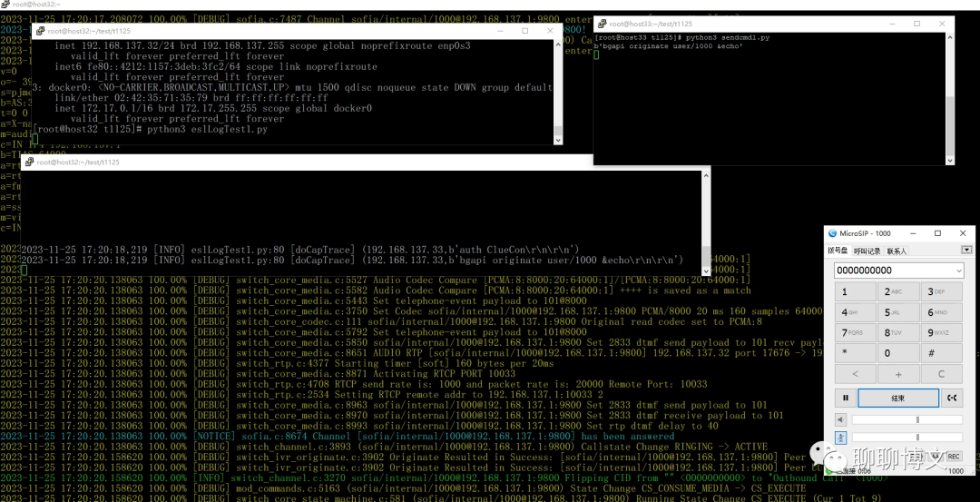Open PuTTY icon menu of ip-output host32 window
Screen dimensions: 980x502
tap(40, 31)
